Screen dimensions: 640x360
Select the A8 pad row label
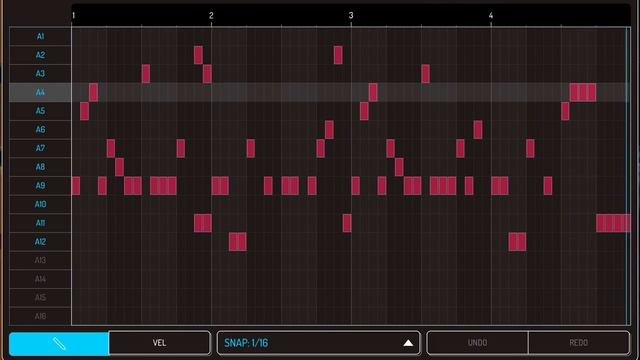(40, 167)
